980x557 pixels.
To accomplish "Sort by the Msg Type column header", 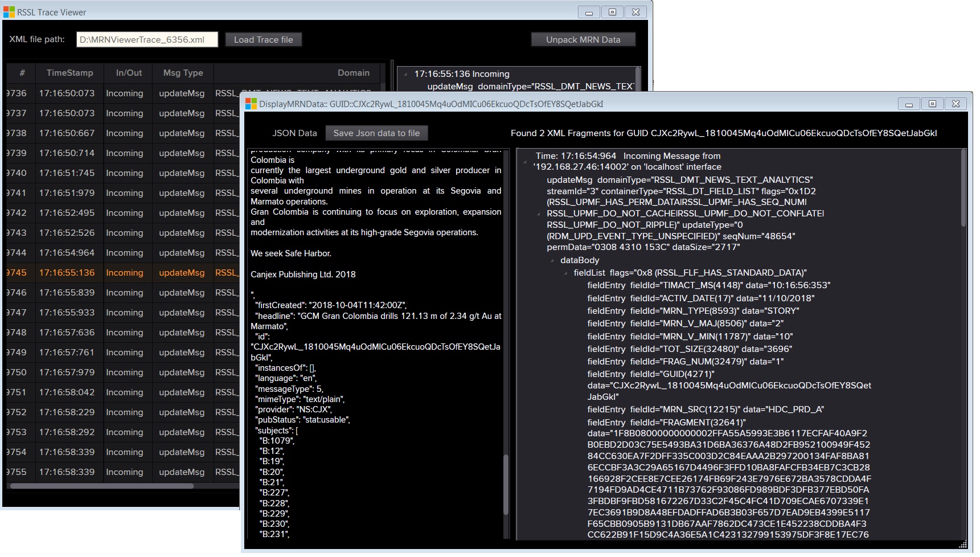I will 183,73.
